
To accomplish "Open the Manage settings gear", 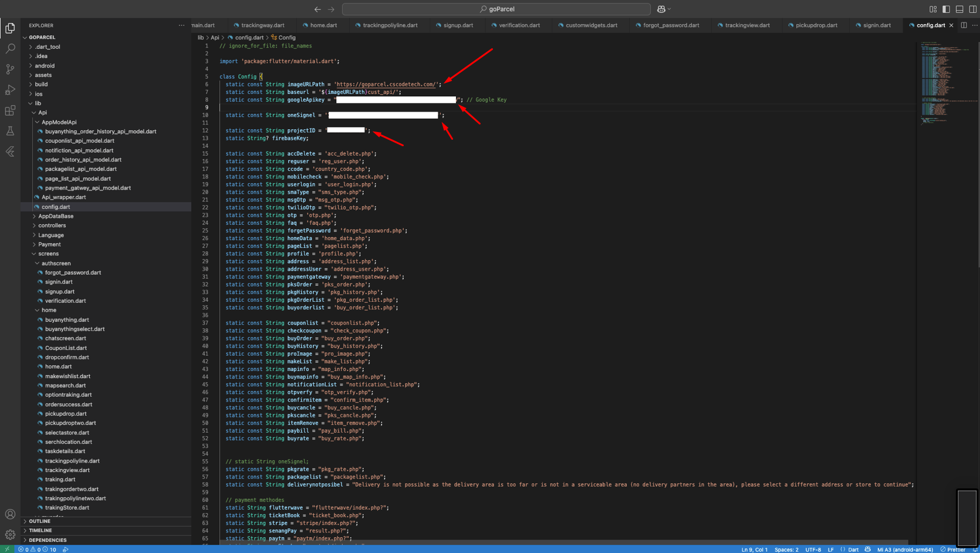I will click(10, 534).
